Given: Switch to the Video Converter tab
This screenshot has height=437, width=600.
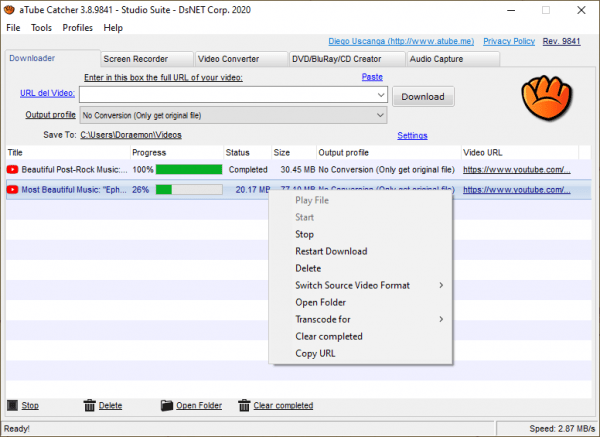Looking at the screenshot, I should click(x=241, y=59).
